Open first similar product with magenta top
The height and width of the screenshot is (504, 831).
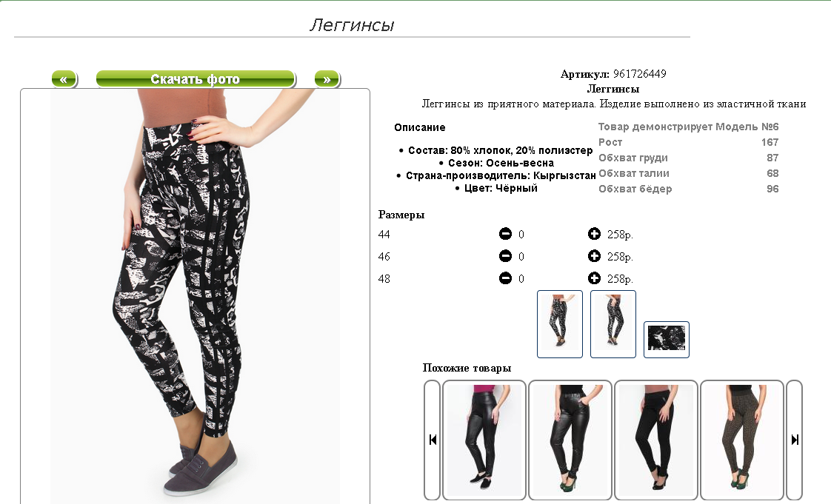(484, 440)
